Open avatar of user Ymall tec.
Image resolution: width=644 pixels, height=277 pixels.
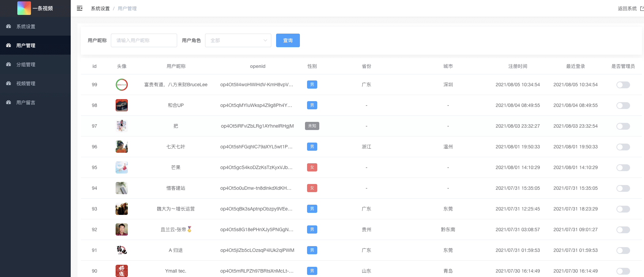click(x=122, y=271)
